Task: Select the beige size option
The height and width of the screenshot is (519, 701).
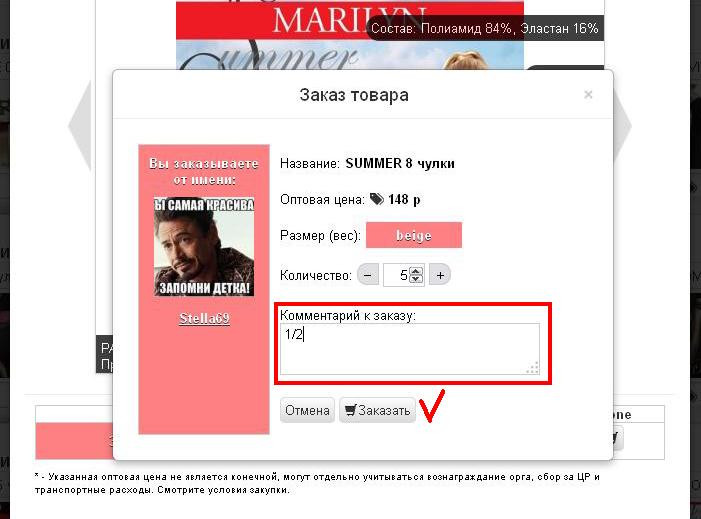Action: [x=414, y=235]
